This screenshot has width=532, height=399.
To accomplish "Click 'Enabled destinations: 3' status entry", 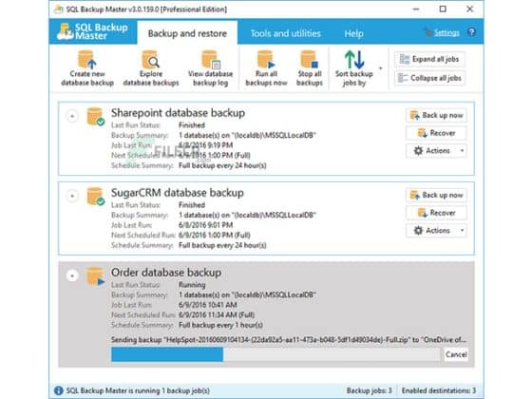I will [439, 390].
